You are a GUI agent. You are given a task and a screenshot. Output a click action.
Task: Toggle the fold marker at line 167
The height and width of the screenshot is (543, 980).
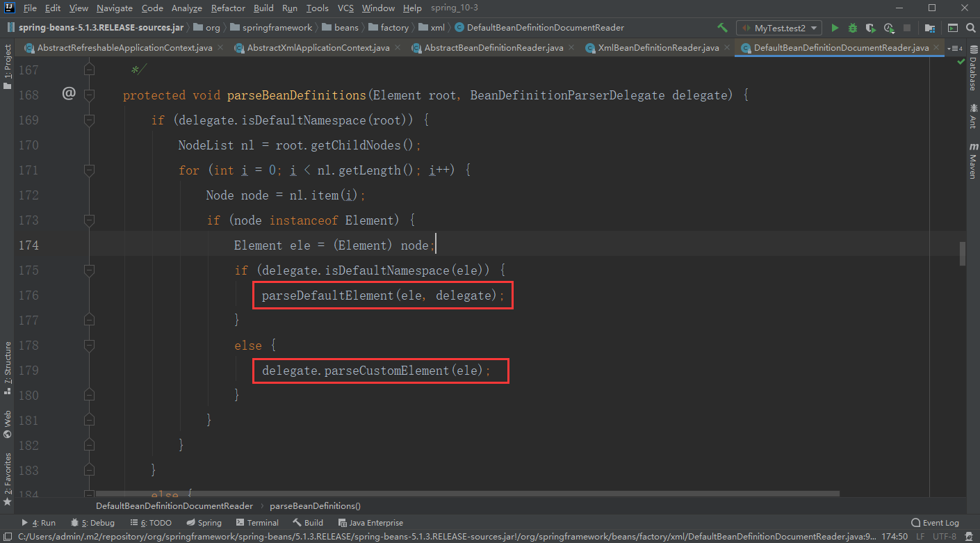click(x=89, y=70)
